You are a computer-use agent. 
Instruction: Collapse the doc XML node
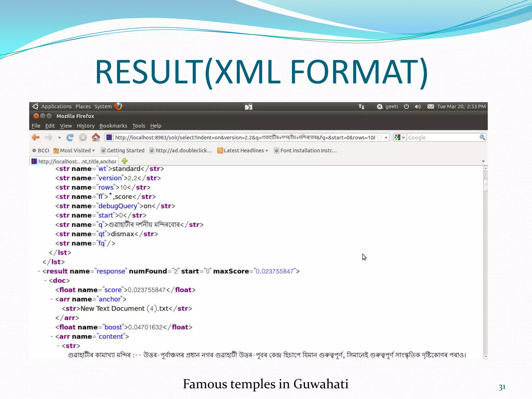pos(45,281)
